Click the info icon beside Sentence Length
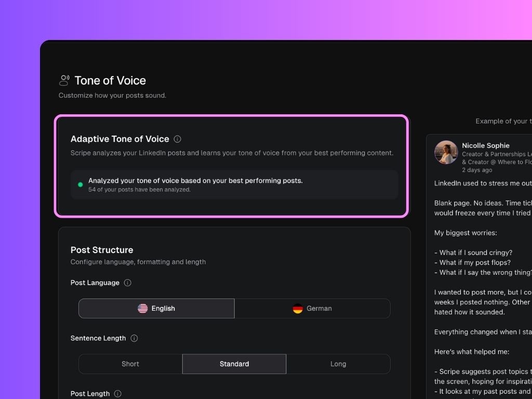Screen dimensions: 532x399 click(x=134, y=338)
